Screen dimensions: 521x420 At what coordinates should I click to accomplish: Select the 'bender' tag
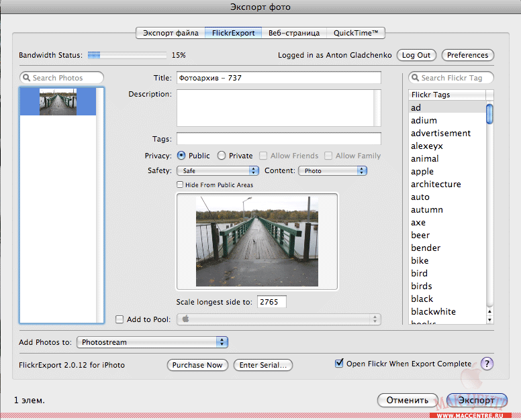tap(447, 248)
